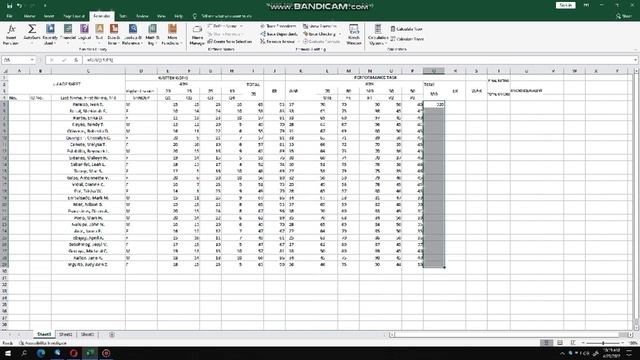This screenshot has width=640, height=360.
Task: Open Microsoft Edge from taskbar
Action: click(41, 353)
